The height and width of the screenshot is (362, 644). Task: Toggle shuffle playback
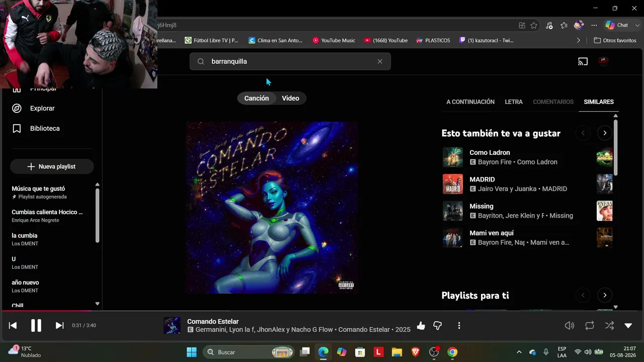[x=609, y=326]
